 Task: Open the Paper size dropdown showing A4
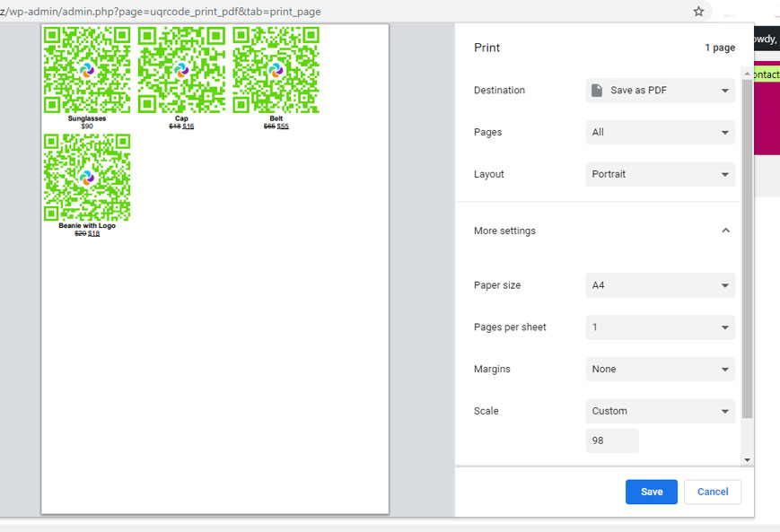click(660, 285)
